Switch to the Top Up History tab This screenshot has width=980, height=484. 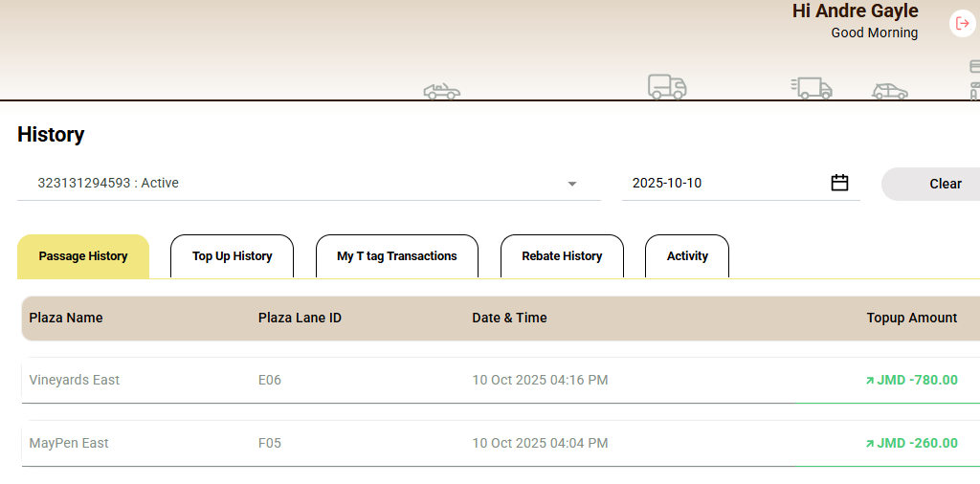pos(232,256)
